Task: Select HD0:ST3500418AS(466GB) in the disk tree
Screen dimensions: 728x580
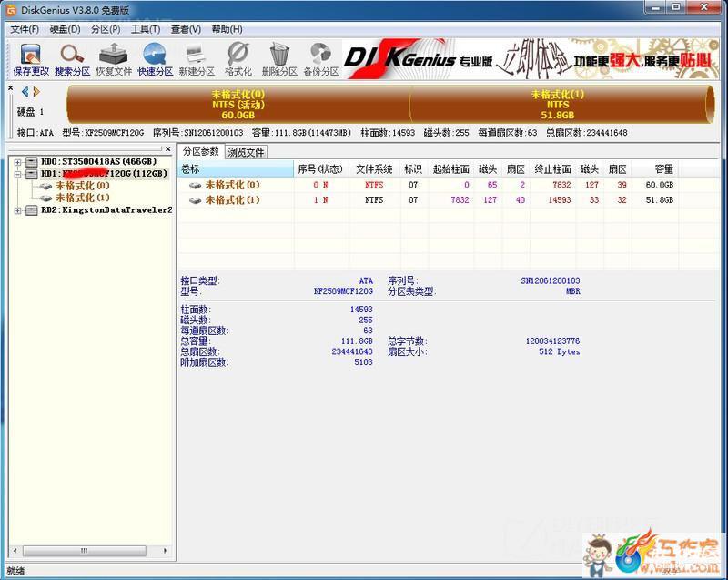Action: pyautogui.click(x=99, y=161)
